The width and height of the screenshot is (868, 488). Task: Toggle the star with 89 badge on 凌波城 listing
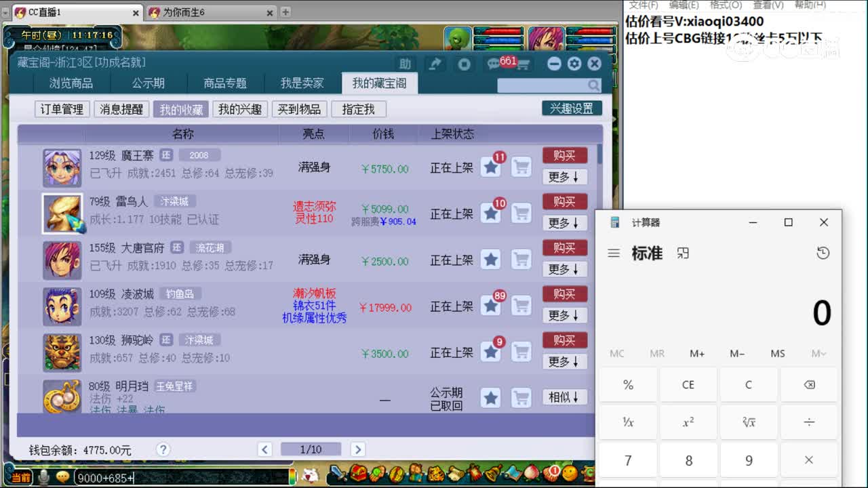pos(491,304)
